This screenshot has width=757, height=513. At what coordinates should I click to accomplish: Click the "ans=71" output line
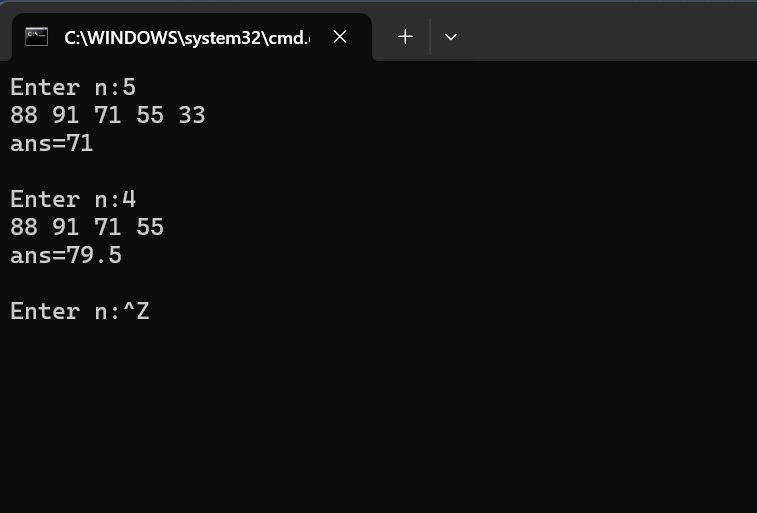(52, 144)
